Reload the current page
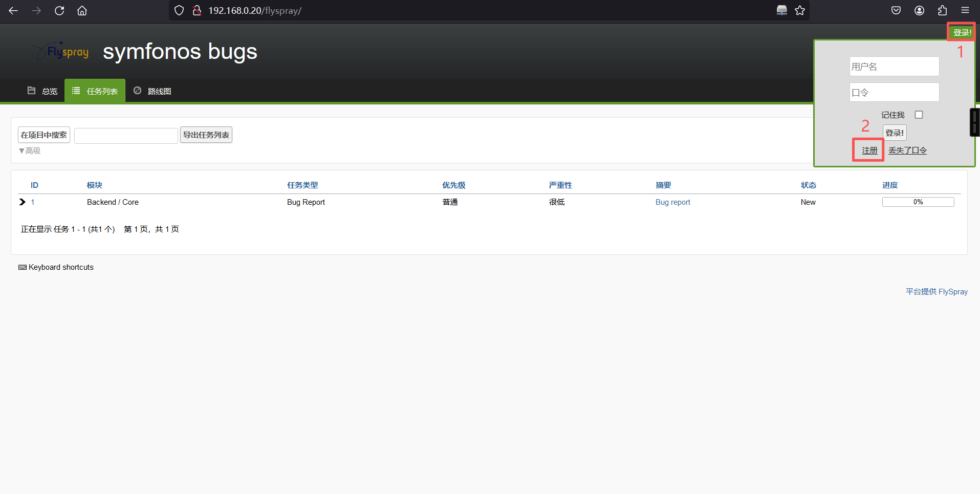This screenshot has width=980, height=494. [59, 10]
